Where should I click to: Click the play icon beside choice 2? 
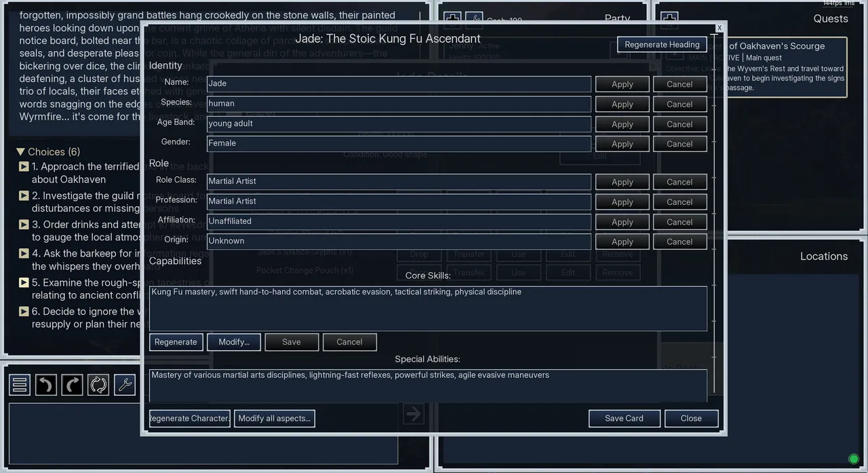click(24, 195)
